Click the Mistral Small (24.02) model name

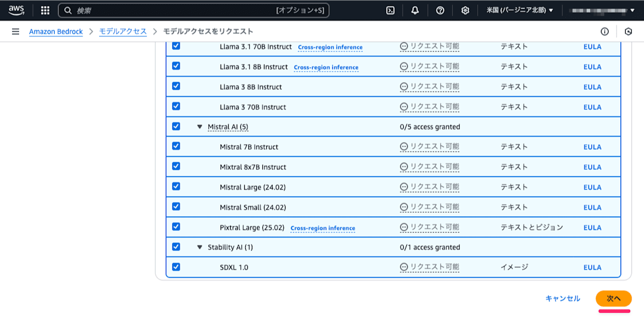pos(253,207)
